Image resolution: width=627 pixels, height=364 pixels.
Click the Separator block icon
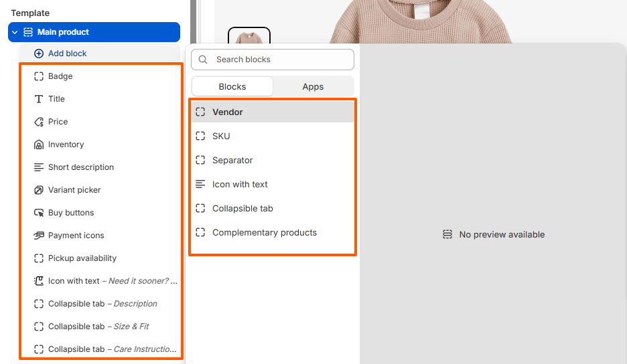coord(200,160)
